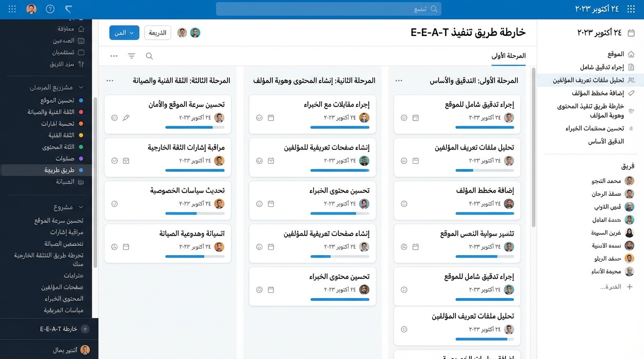The width and height of the screenshot is (644, 359).
Task: Click inside the top search input field
Action: pyautogui.click(x=328, y=8)
